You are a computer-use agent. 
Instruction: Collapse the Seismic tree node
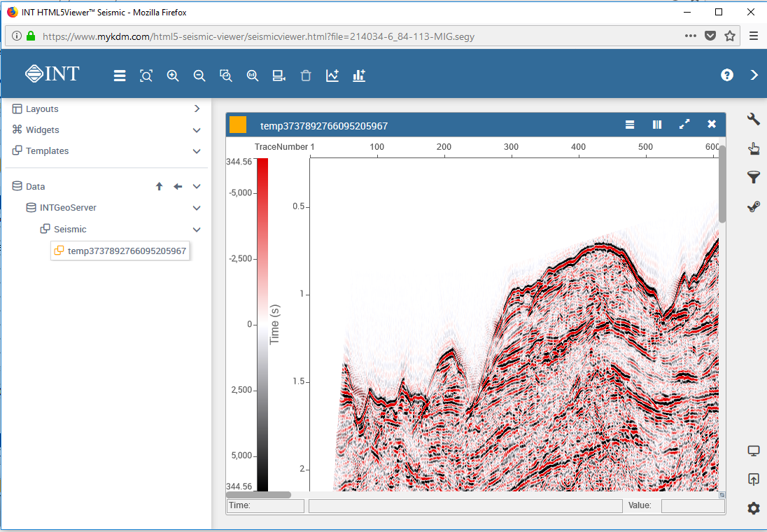coord(197,230)
